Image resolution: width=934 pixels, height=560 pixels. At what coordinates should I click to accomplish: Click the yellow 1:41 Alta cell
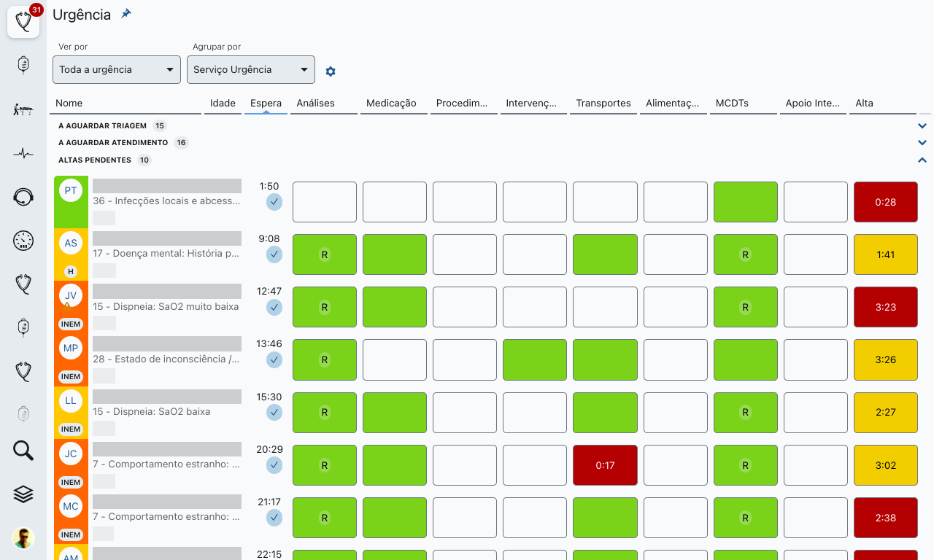885,254
